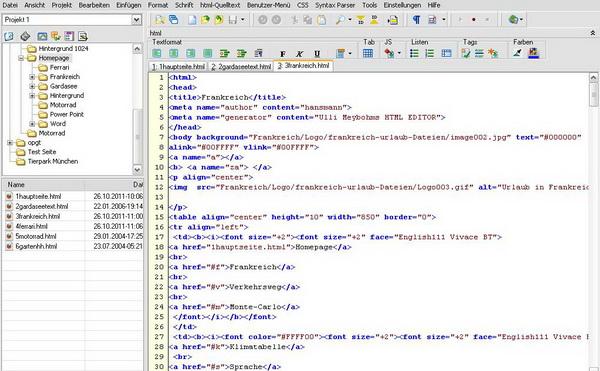
Task: Click the first icon in Tags group
Action: (x=466, y=53)
